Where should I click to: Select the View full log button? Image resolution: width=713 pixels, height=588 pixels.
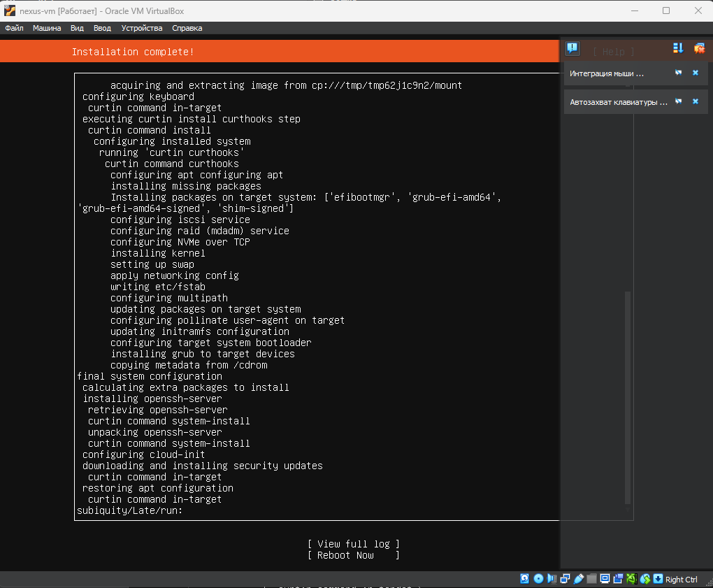pyautogui.click(x=353, y=544)
